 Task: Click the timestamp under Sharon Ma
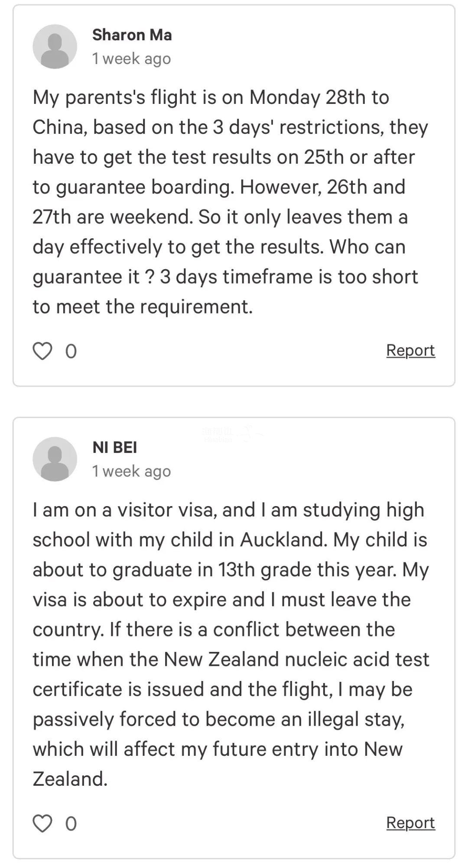(132, 58)
